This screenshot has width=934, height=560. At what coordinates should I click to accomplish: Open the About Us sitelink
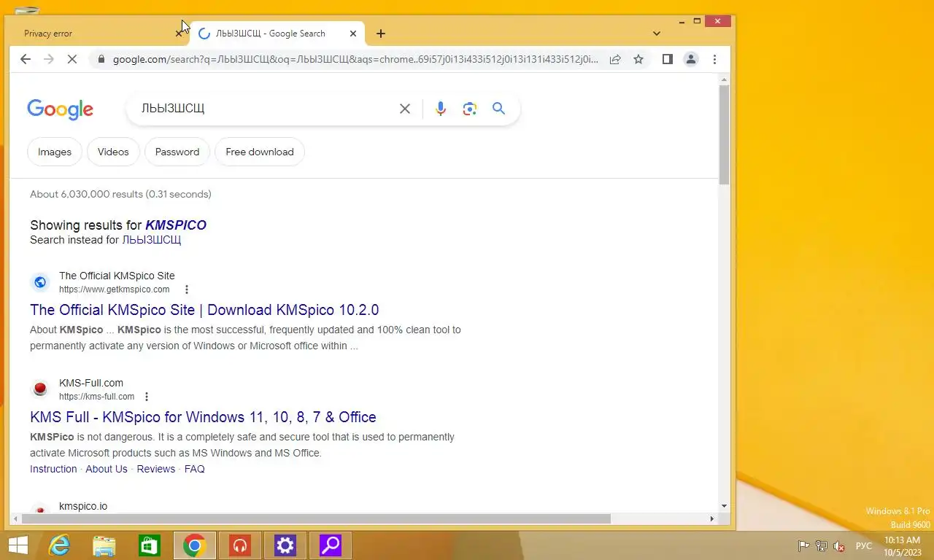(x=107, y=469)
